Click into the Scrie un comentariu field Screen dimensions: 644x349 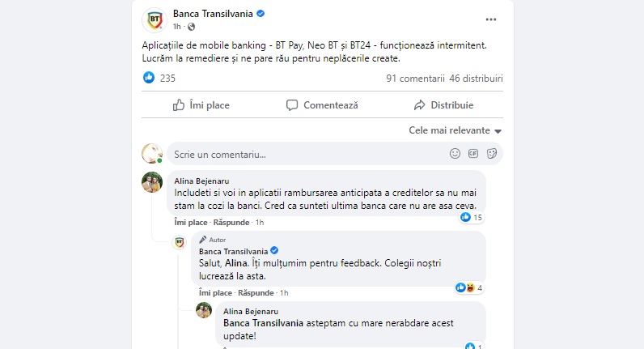pyautogui.click(x=303, y=154)
